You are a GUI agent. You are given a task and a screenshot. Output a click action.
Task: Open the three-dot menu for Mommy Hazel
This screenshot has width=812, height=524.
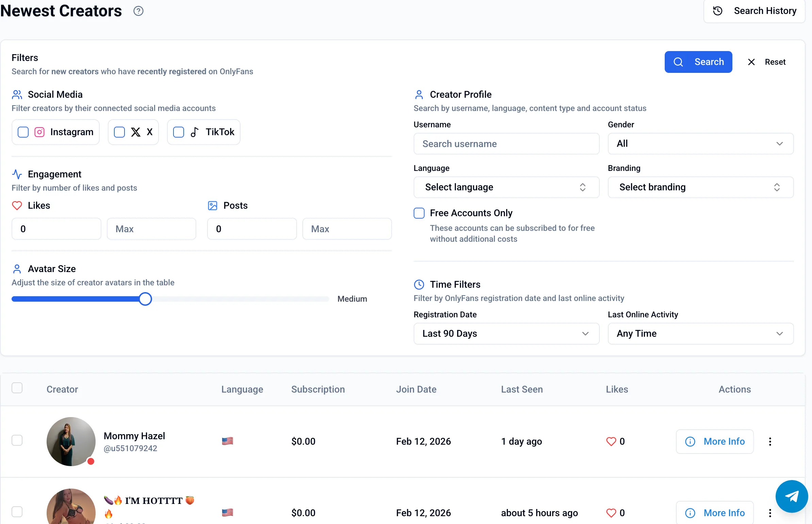(x=770, y=442)
